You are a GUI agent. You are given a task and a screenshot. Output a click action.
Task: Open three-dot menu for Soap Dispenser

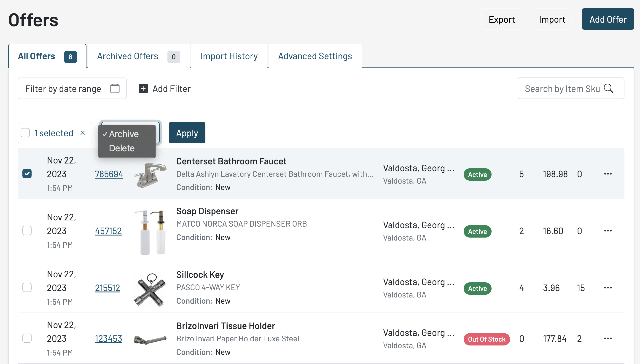608,231
